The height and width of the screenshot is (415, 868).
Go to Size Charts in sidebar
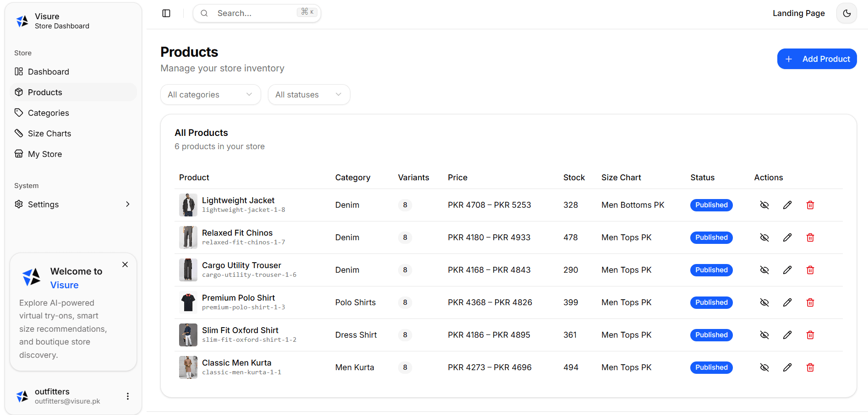click(x=49, y=134)
